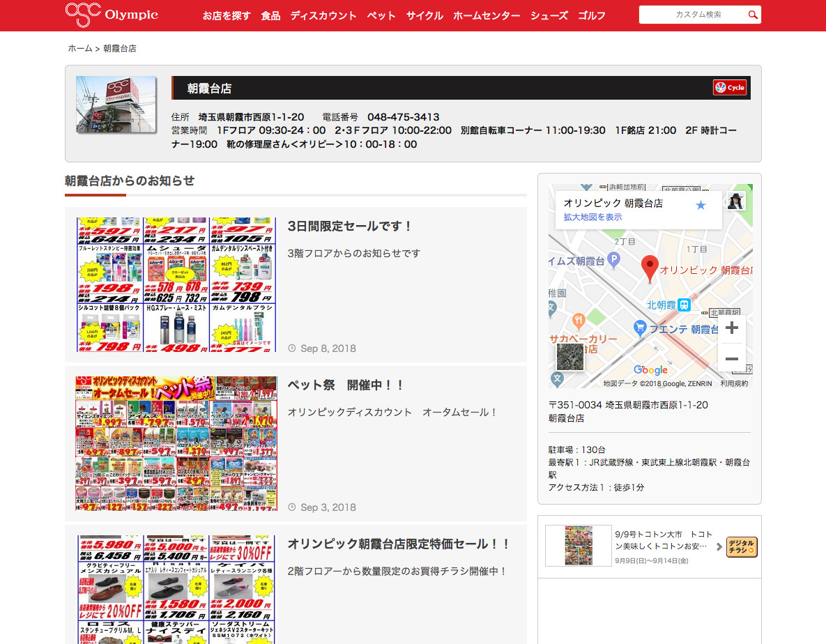
Task: Click the Google account avatar on map
Action: pyautogui.click(x=736, y=201)
